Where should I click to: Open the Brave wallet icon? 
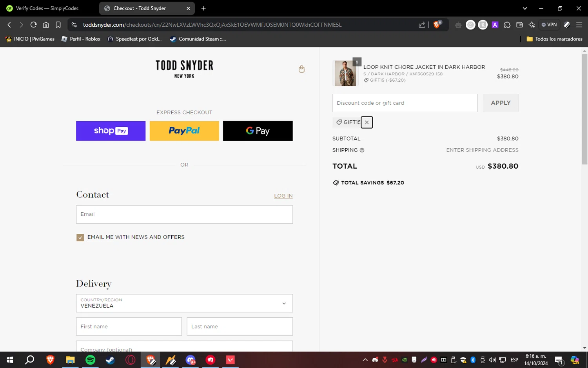pos(519,25)
